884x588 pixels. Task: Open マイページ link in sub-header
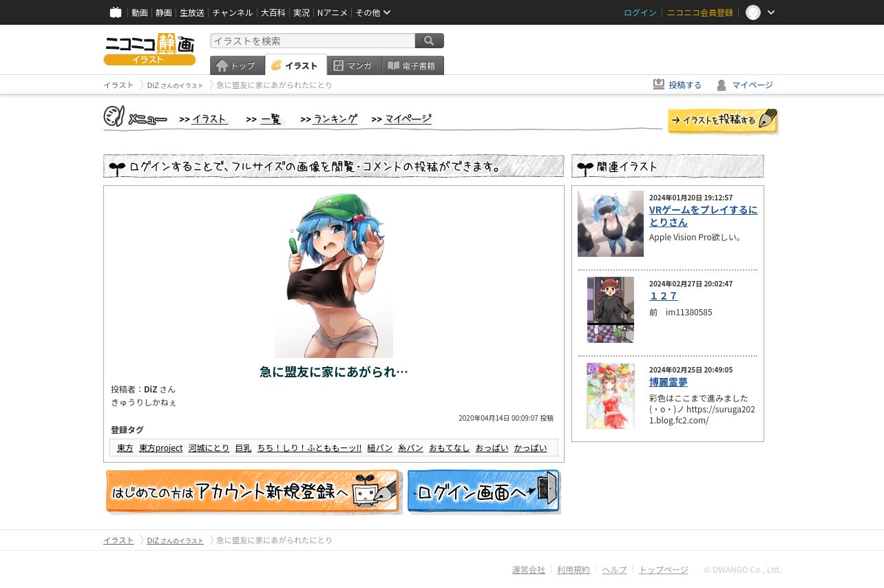(753, 85)
